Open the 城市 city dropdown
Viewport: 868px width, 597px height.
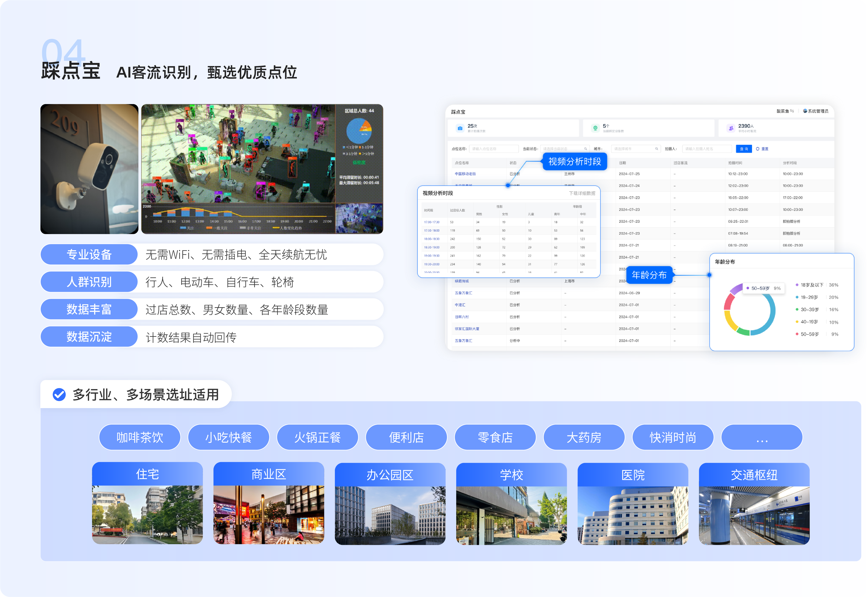pyautogui.click(x=635, y=149)
